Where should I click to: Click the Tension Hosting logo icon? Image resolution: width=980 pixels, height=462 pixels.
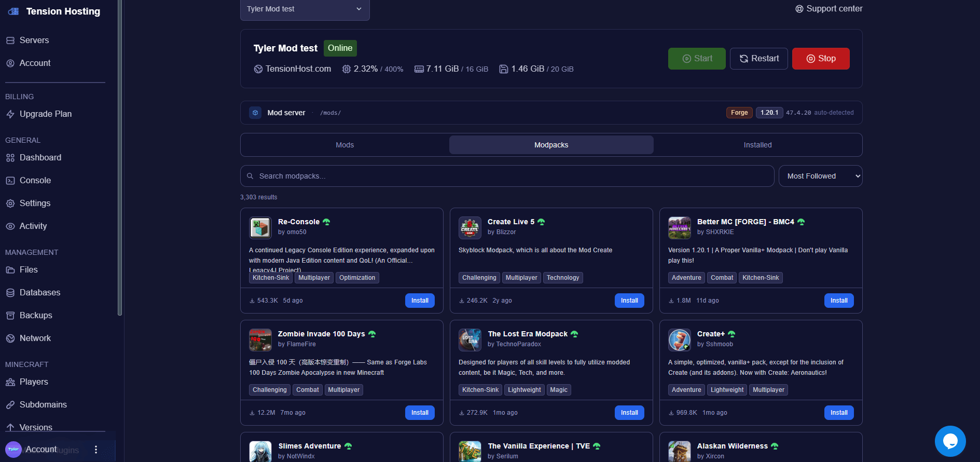point(13,11)
